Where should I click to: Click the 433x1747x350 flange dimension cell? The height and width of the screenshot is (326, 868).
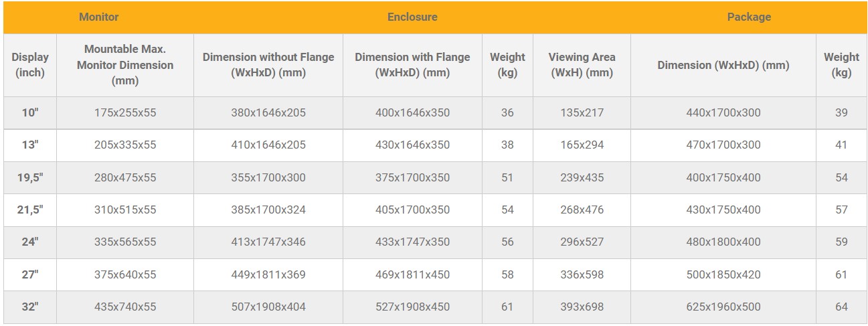click(412, 242)
